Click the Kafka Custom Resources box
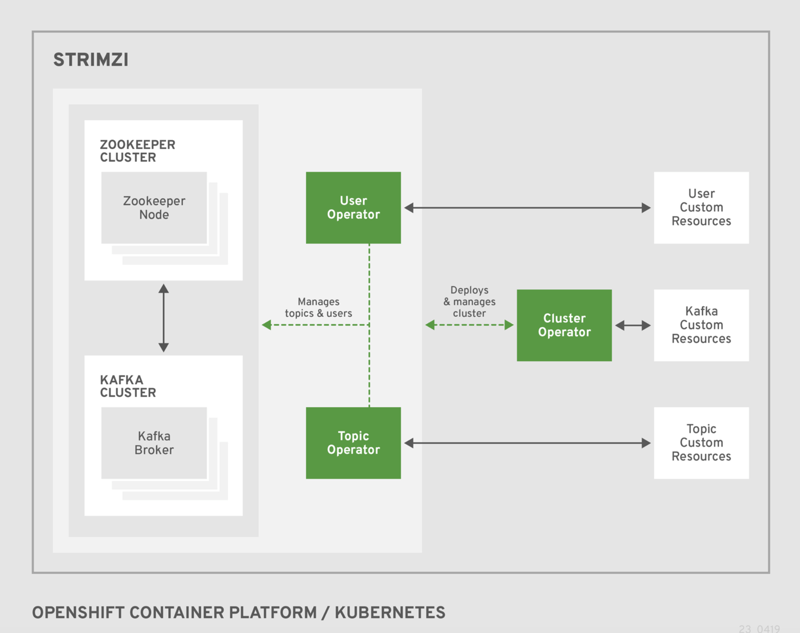This screenshot has width=800, height=633. [x=701, y=325]
